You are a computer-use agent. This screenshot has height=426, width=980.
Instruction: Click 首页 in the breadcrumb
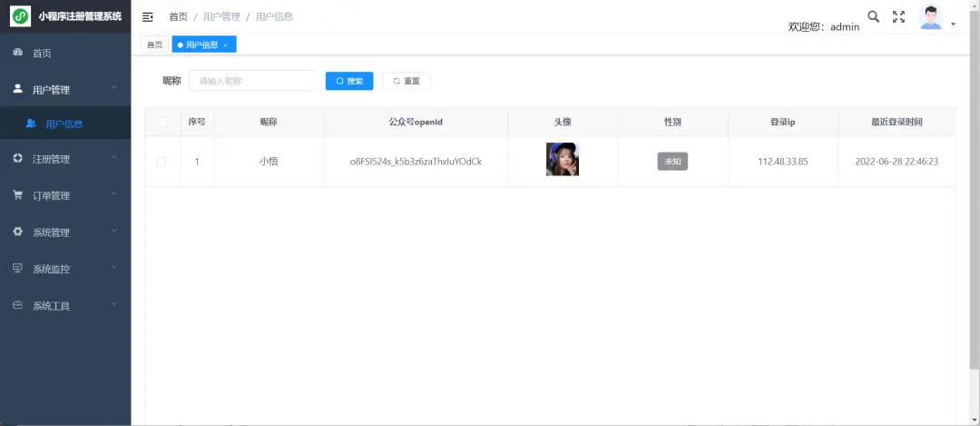tap(178, 17)
